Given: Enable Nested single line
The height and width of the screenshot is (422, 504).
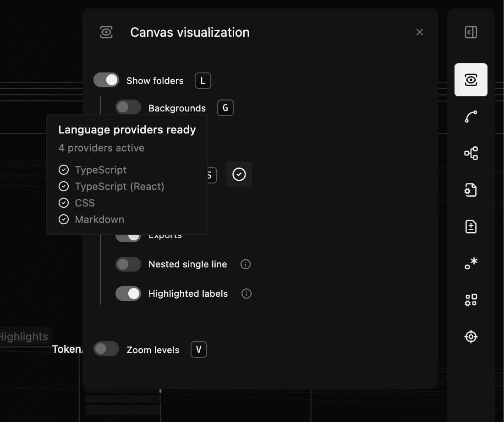Looking at the screenshot, I should 128,264.
